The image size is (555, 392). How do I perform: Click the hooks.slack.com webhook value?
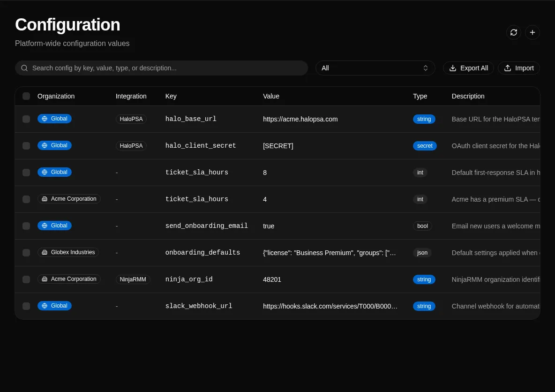pos(330,306)
